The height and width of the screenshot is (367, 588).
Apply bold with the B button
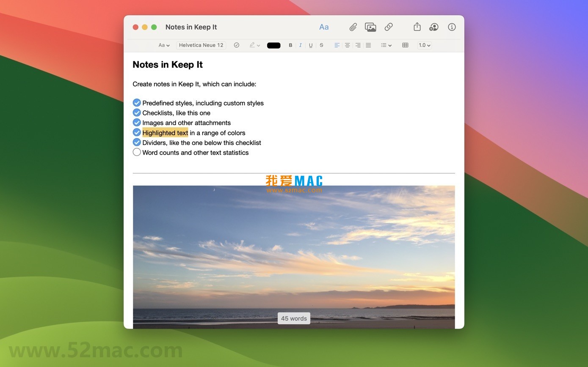[x=290, y=45]
